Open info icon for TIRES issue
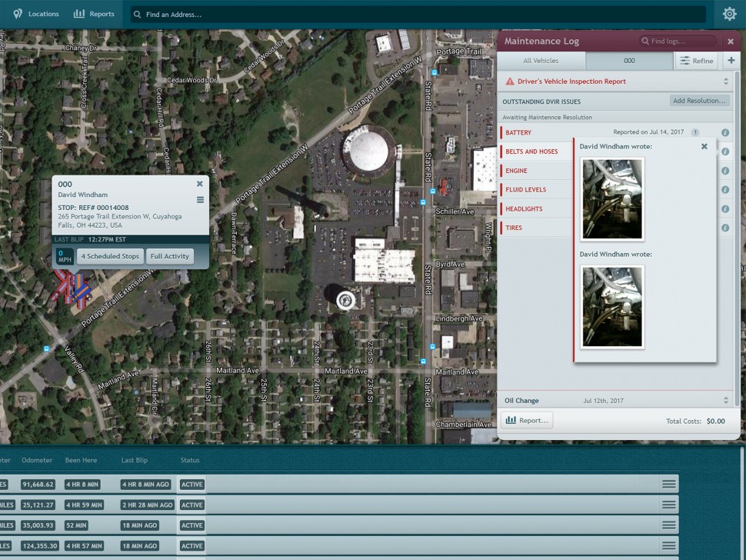Screen dimensions: 746x560 point(725,228)
